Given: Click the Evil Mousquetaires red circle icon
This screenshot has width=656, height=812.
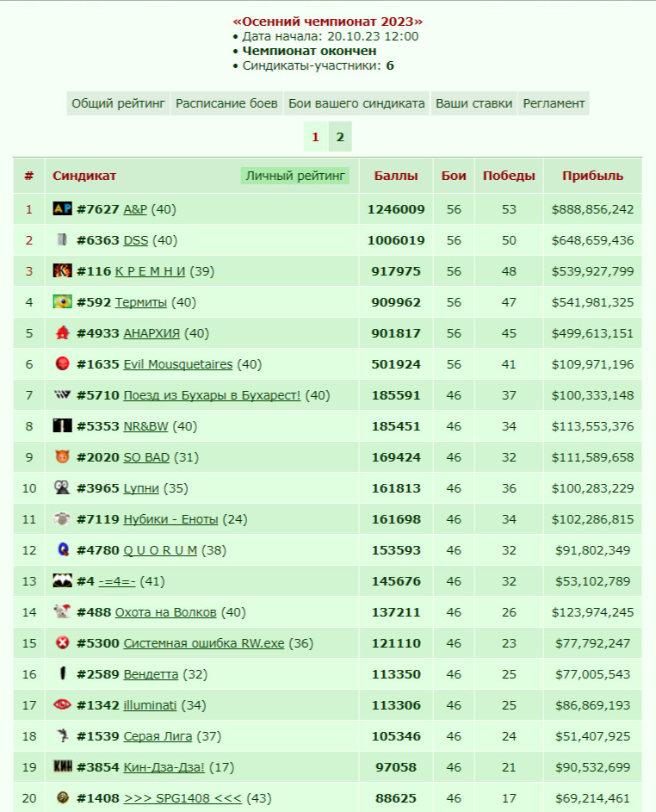Looking at the screenshot, I should [62, 363].
